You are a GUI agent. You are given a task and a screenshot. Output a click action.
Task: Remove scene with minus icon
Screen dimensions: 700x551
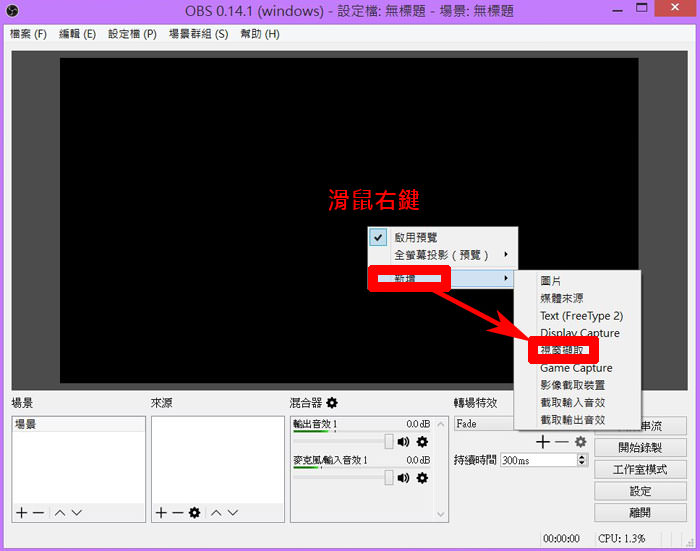(x=38, y=513)
